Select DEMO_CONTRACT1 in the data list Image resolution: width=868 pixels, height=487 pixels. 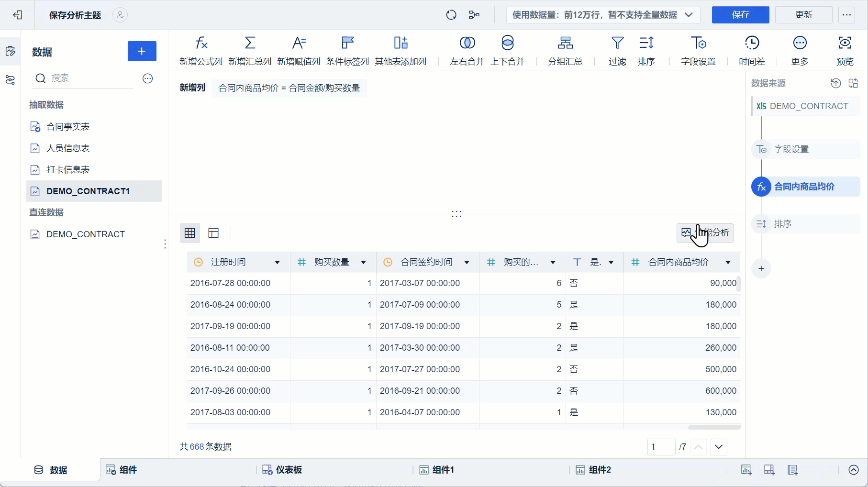[x=94, y=191]
